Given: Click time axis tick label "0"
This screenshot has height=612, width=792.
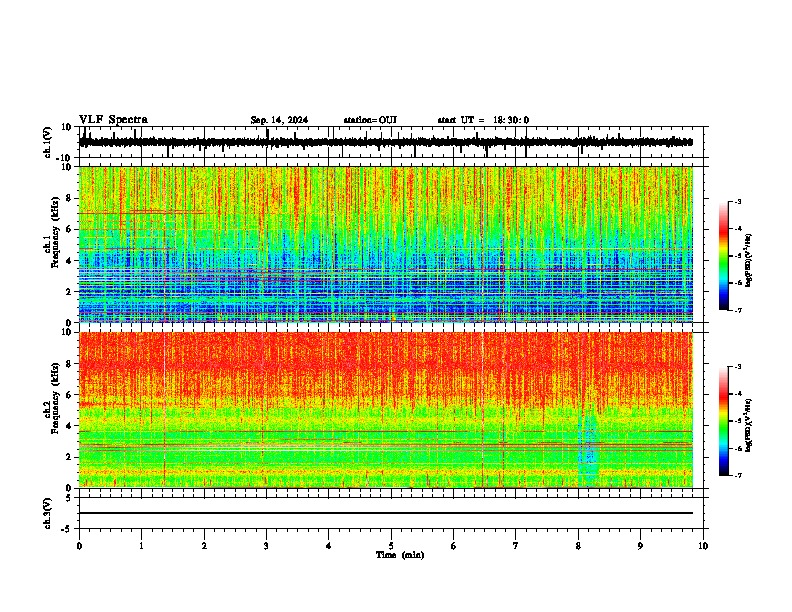Looking at the screenshot, I should click(x=79, y=546).
